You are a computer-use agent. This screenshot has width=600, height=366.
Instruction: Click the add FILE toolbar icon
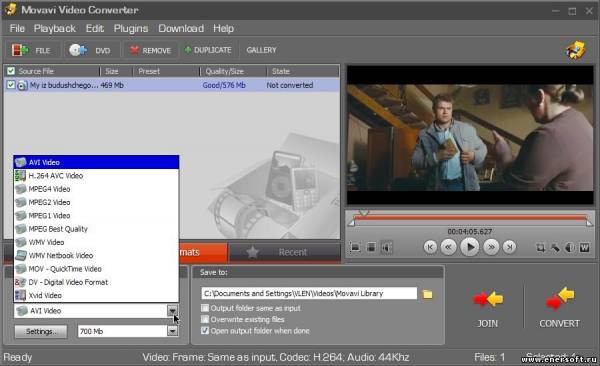point(20,50)
